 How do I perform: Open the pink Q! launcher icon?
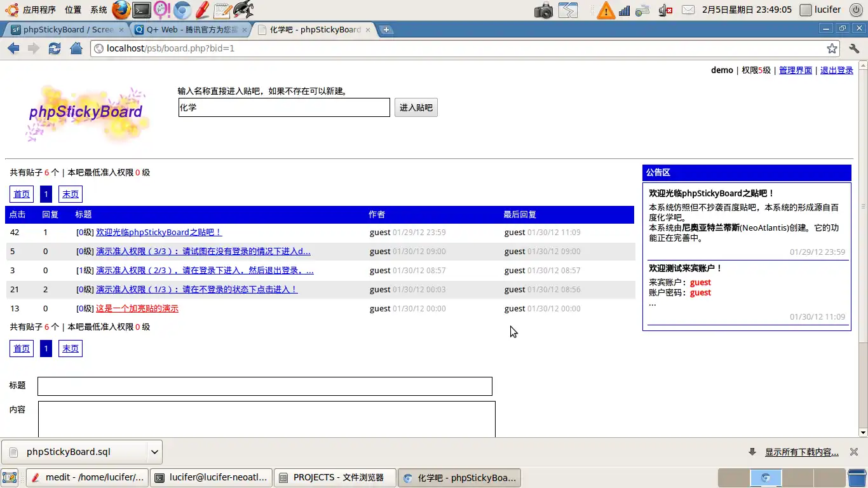coord(162,10)
